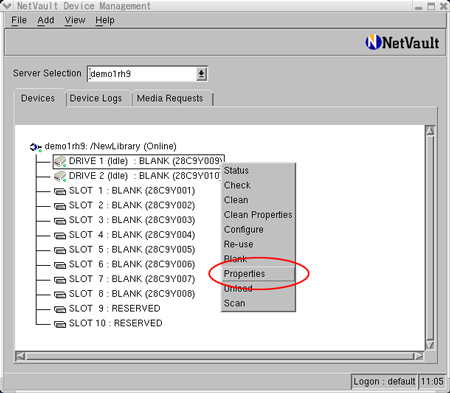Select SLOT 8 : BLANK (28C9Y008)
Screen dimensions: 450x393
tap(132, 294)
